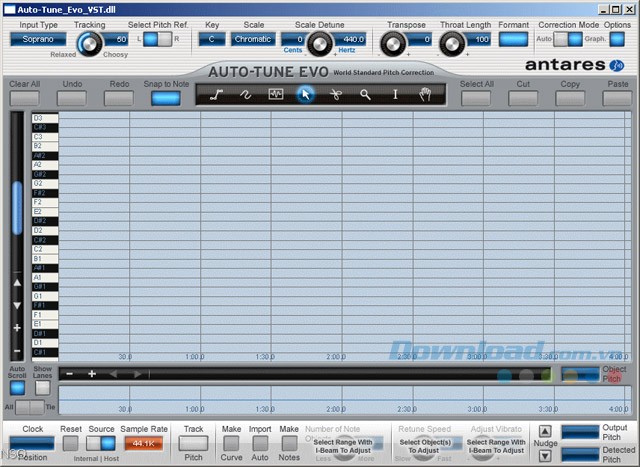This screenshot has height=467, width=640.
Task: Open the Key C dropdown
Action: tap(212, 39)
